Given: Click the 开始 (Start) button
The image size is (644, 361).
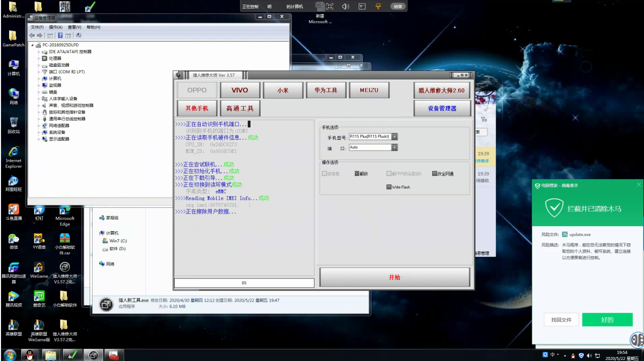Looking at the screenshot, I should tap(394, 278).
